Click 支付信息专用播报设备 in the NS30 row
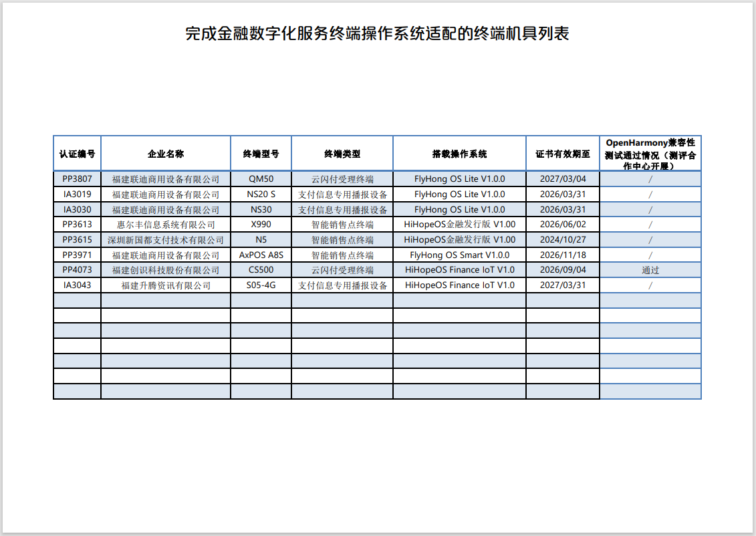Image resolution: width=756 pixels, height=536 pixels. pyautogui.click(x=342, y=210)
